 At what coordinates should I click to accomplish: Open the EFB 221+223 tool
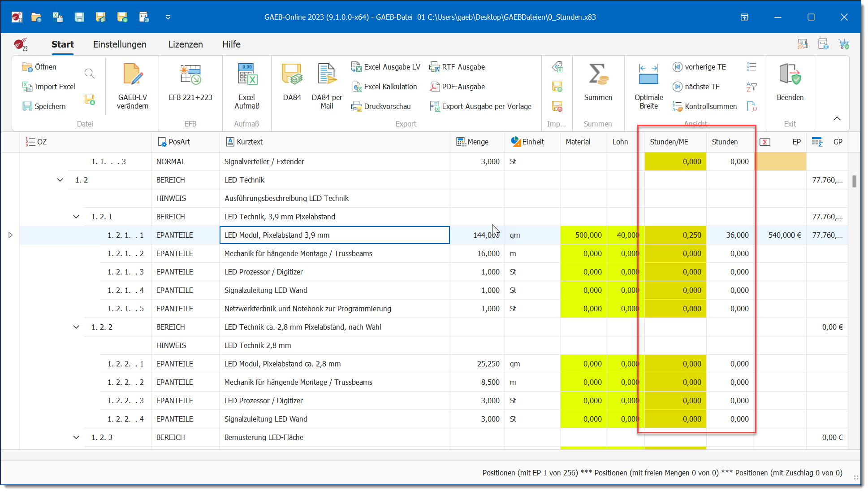(x=190, y=75)
